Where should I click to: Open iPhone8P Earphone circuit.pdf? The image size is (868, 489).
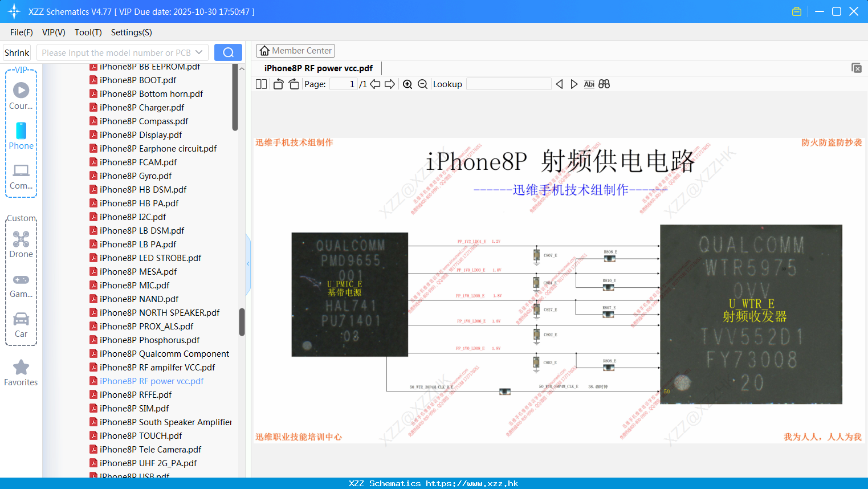point(158,149)
